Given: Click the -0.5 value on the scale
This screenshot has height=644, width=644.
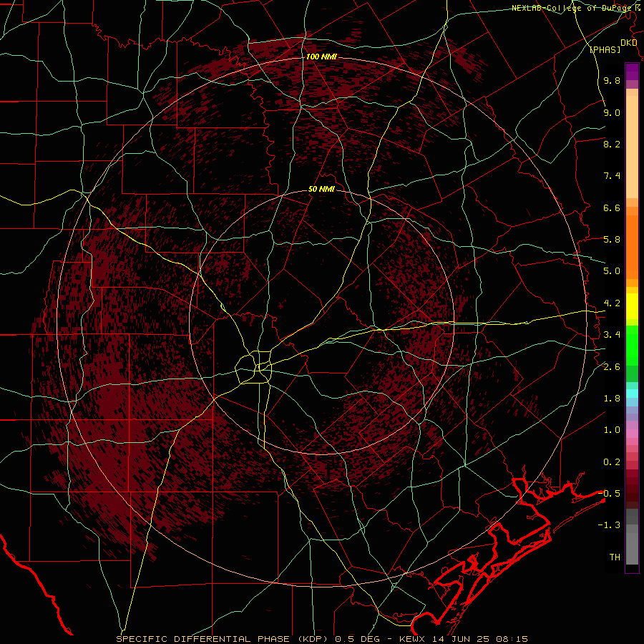Looking at the screenshot, I should [609, 493].
